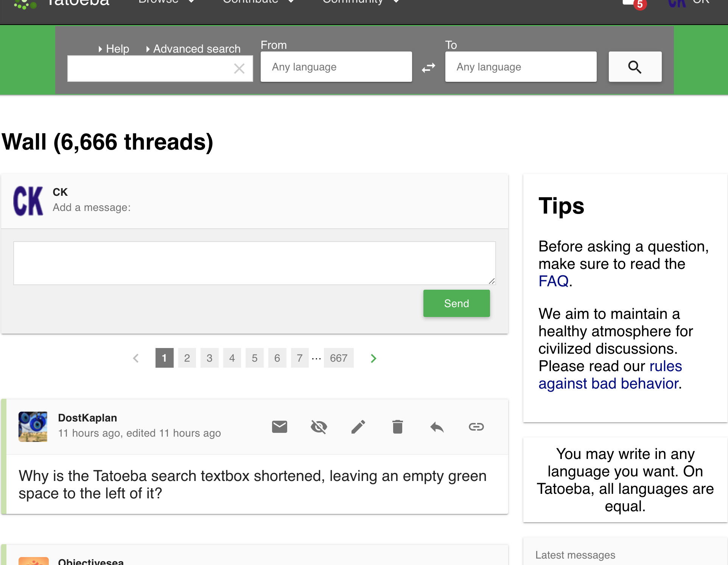The height and width of the screenshot is (565, 728).
Task: Advance to the next Wall page with the chevron
Action: [x=373, y=358]
